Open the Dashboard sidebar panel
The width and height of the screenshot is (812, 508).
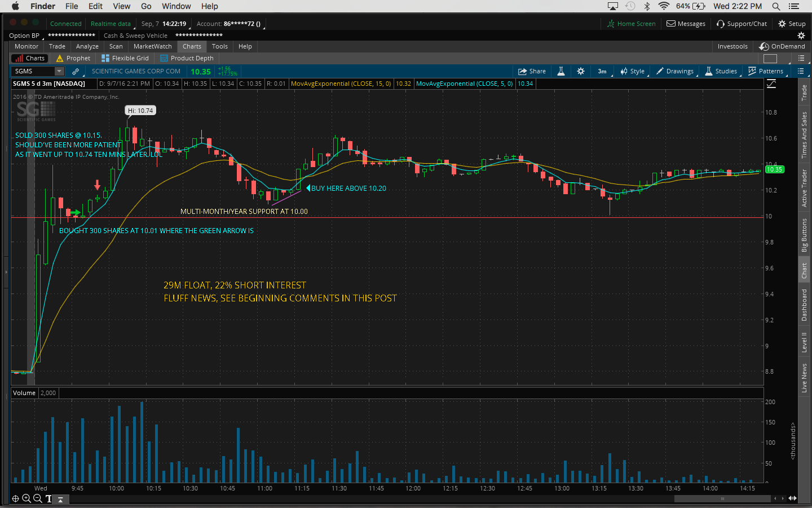[804, 305]
